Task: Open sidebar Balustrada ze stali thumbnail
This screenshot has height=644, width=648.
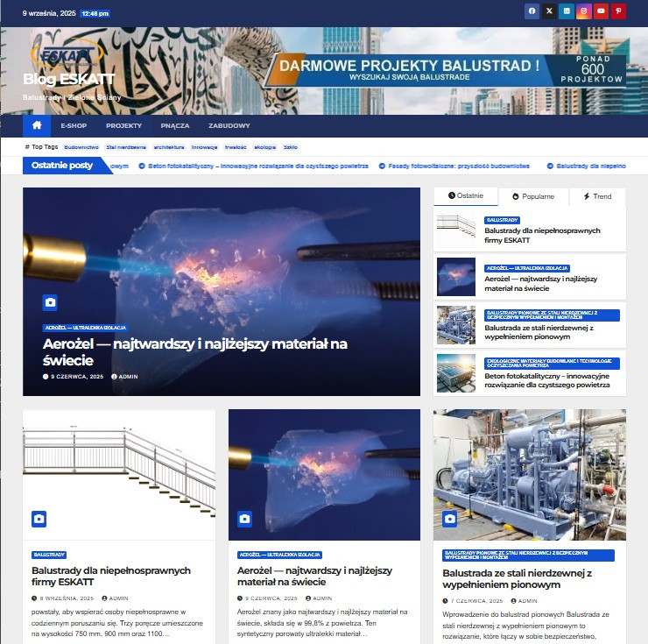Action: (456, 325)
